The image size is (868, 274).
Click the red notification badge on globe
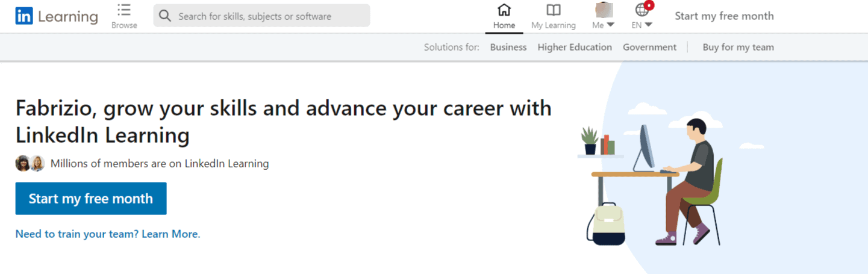pos(649,6)
